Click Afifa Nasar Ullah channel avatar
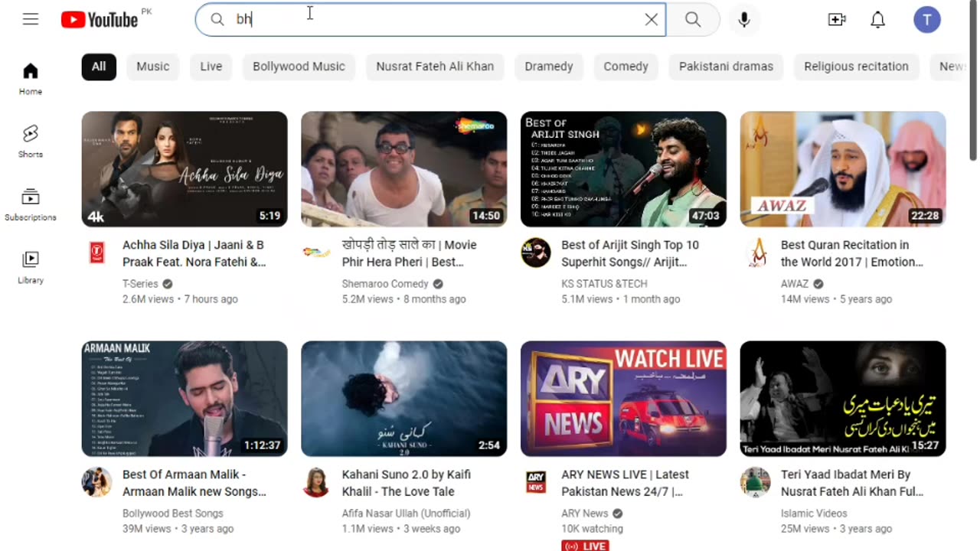The image size is (980, 551). 316,482
